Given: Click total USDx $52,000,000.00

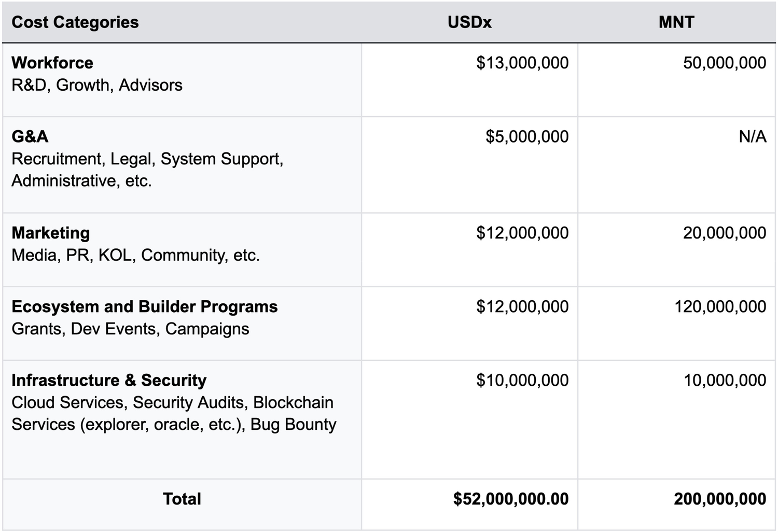Looking at the screenshot, I should click(511, 499).
